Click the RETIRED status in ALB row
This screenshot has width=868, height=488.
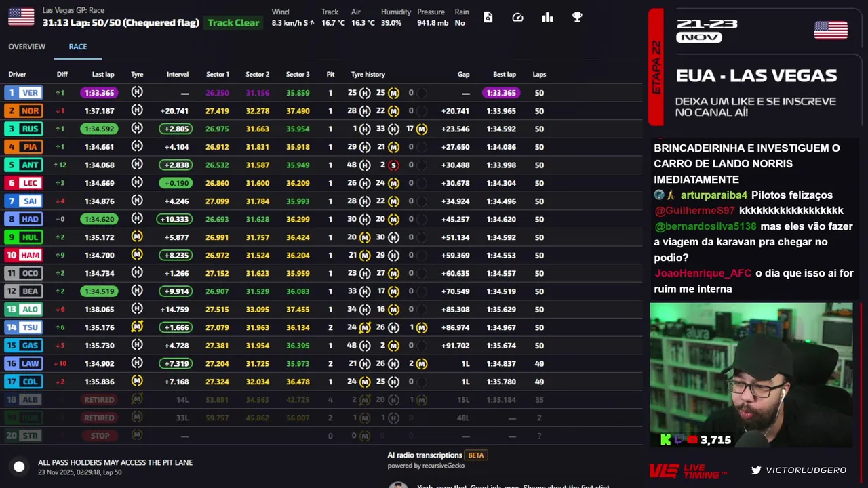[x=100, y=400]
